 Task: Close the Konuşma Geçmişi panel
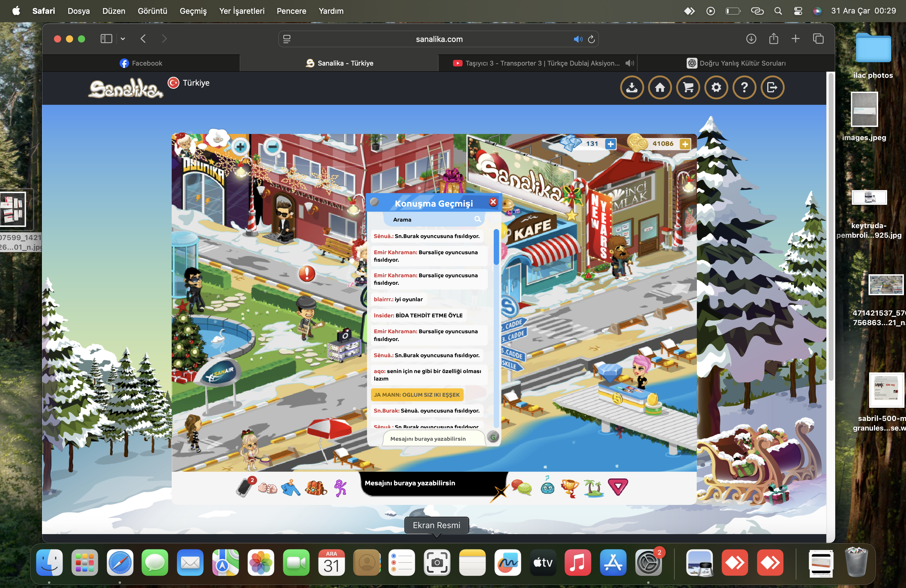coord(493,202)
